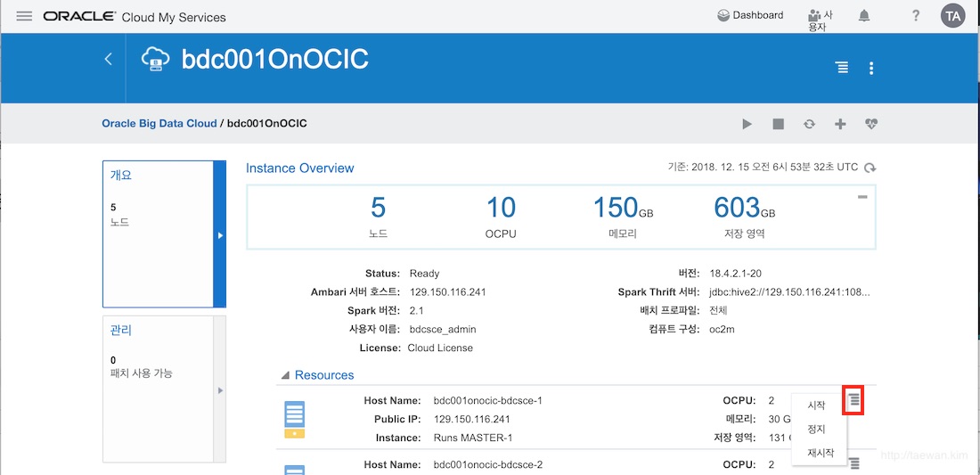Click the Oracle Cloud My Services logo
The width and height of the screenshot is (980, 475).
tap(135, 17)
